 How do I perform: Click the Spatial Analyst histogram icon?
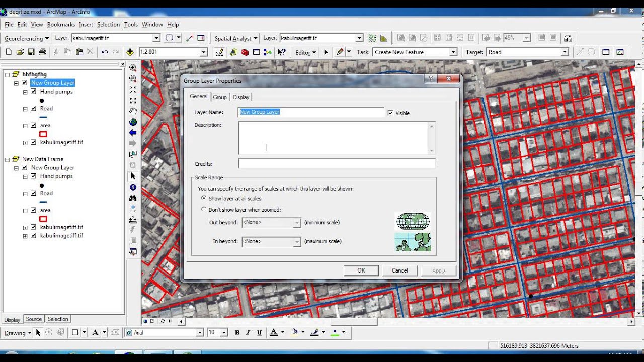[x=384, y=38]
